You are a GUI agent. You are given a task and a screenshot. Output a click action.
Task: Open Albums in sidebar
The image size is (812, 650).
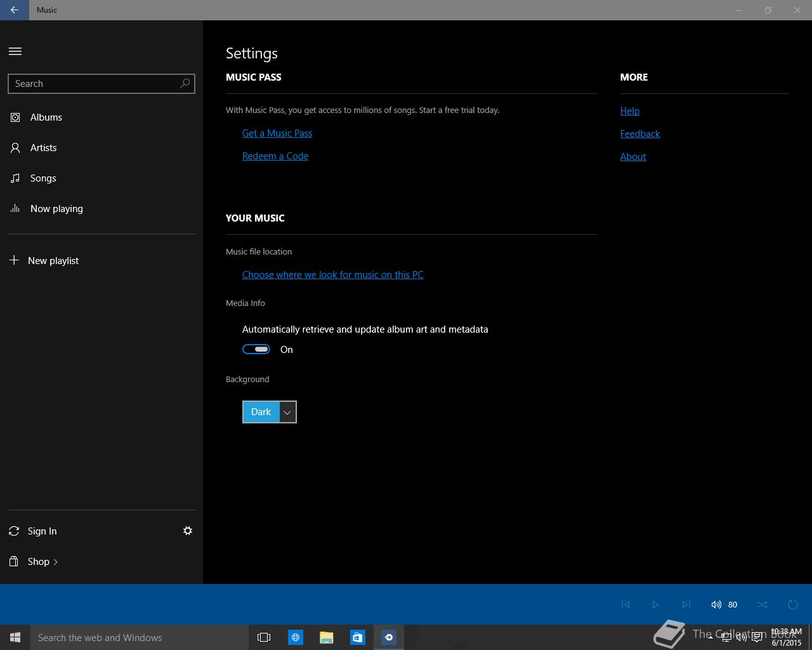tap(101, 117)
